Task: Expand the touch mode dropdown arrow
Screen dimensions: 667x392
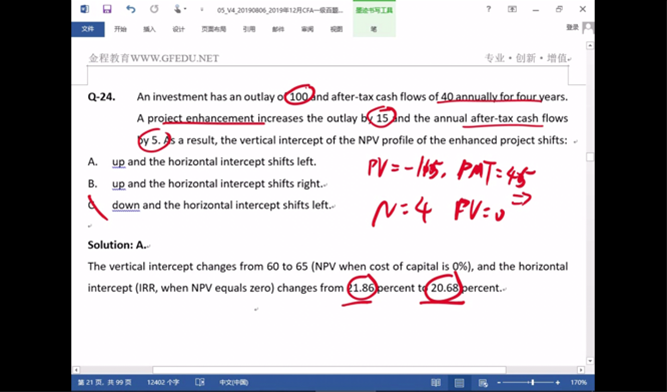Action: (185, 9)
